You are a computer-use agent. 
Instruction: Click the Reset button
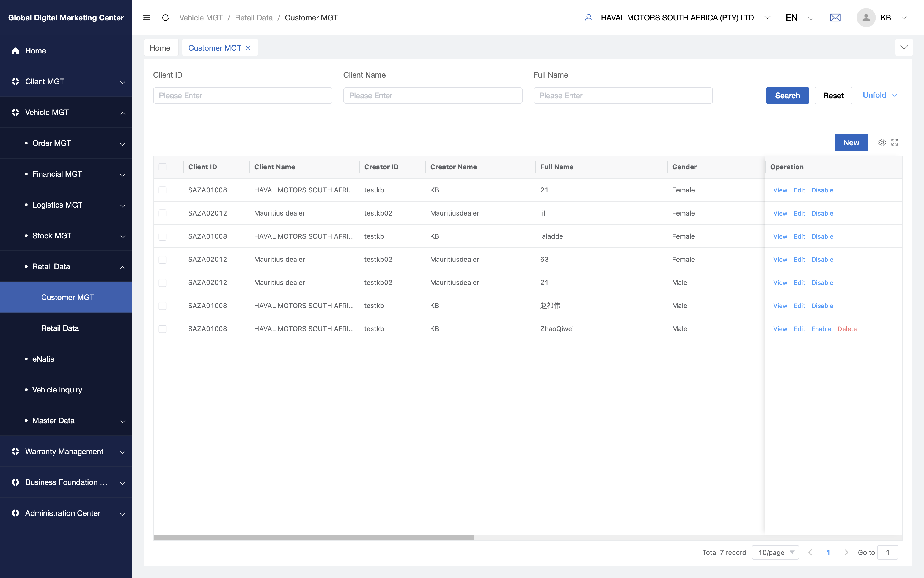coord(833,96)
